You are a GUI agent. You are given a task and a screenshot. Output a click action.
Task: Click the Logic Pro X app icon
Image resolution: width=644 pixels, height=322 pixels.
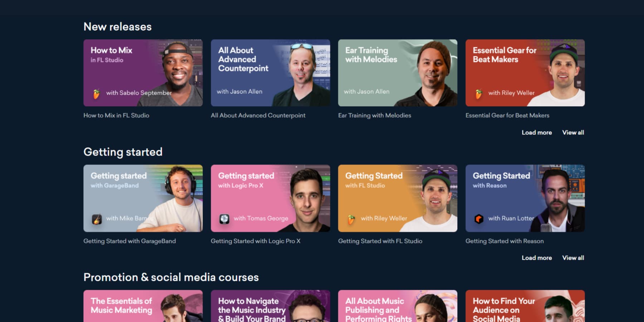pos(225,218)
